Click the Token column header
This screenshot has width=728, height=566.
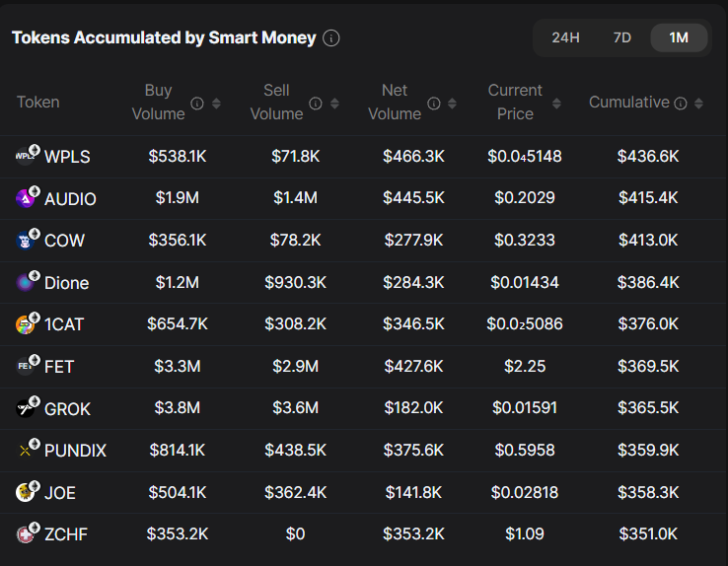(x=38, y=103)
